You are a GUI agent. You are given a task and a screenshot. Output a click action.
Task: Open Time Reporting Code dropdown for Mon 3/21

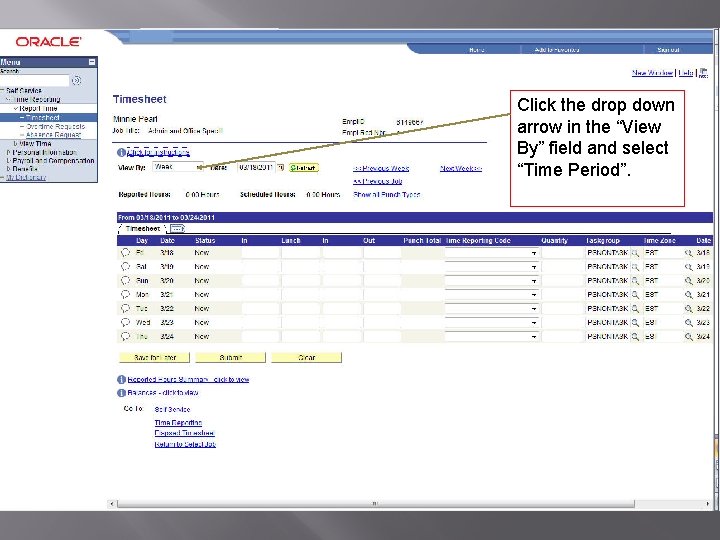pyautogui.click(x=492, y=295)
